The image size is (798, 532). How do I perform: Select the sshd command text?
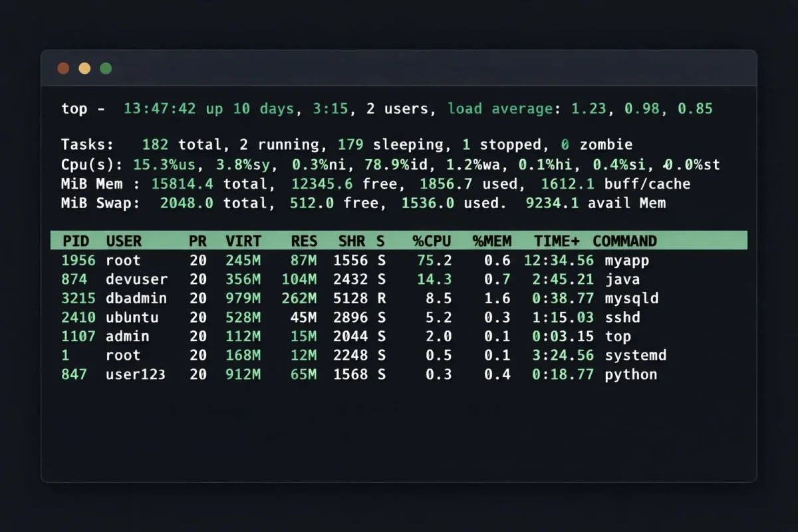pyautogui.click(x=622, y=317)
